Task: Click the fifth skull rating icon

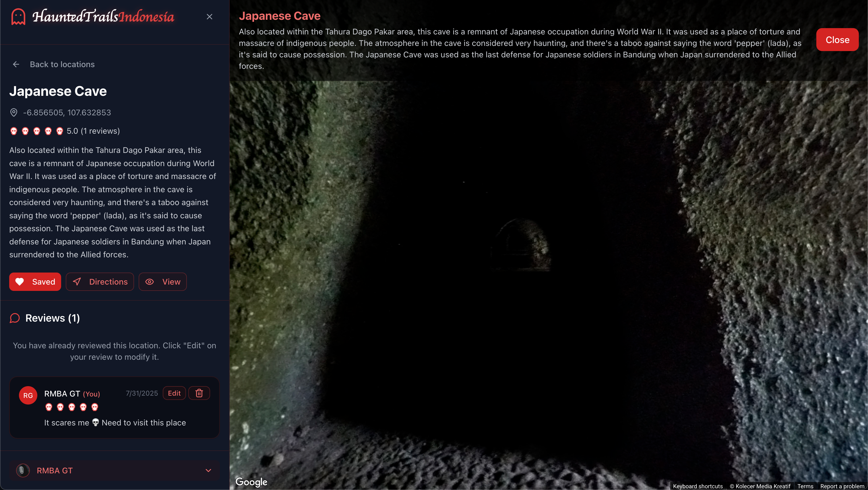Action: [60, 131]
